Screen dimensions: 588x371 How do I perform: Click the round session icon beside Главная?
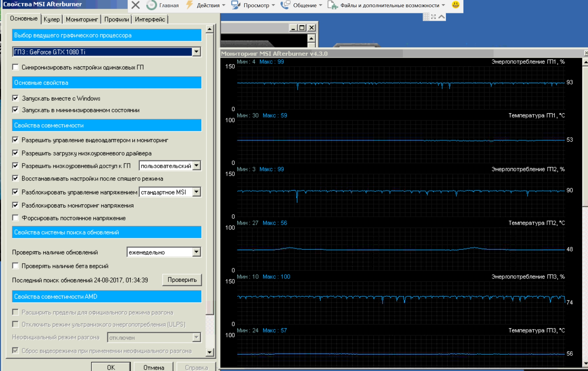click(x=151, y=5)
